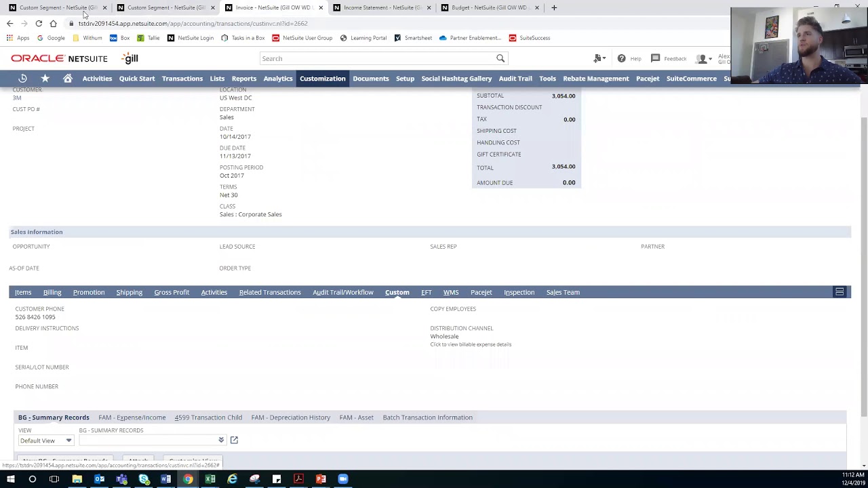Click the browser address bar URL
Viewport: 868px width, 488px height.
(193, 24)
